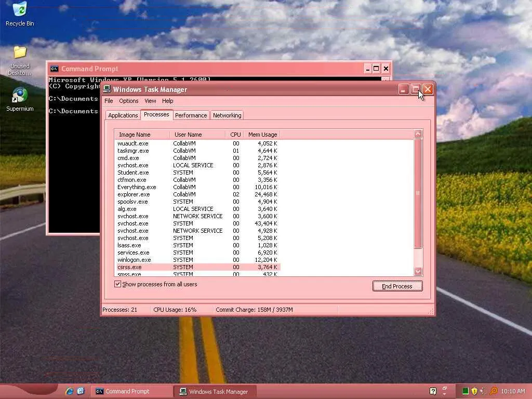Select the taskmgr.exe process row

[x=197, y=151]
